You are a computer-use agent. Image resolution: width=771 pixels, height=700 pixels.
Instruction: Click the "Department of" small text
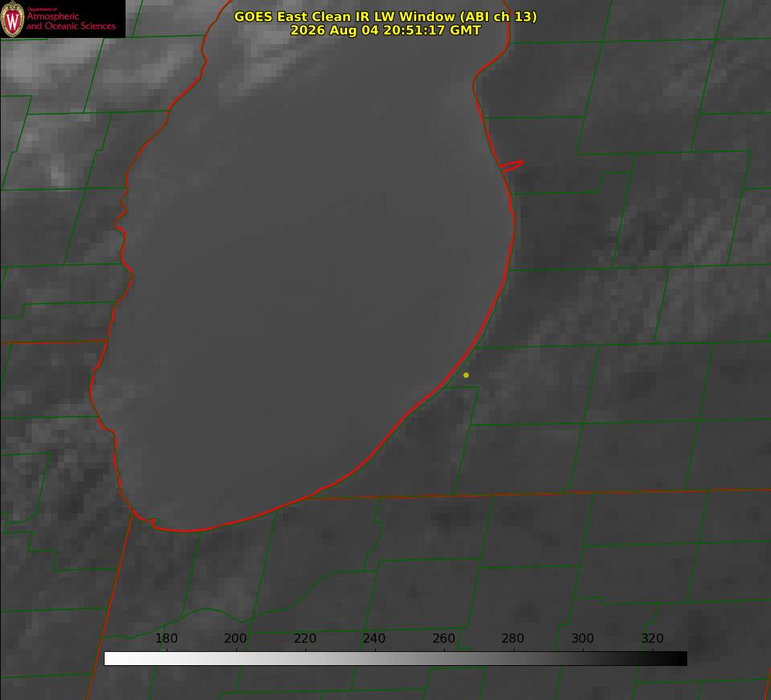(42, 9)
